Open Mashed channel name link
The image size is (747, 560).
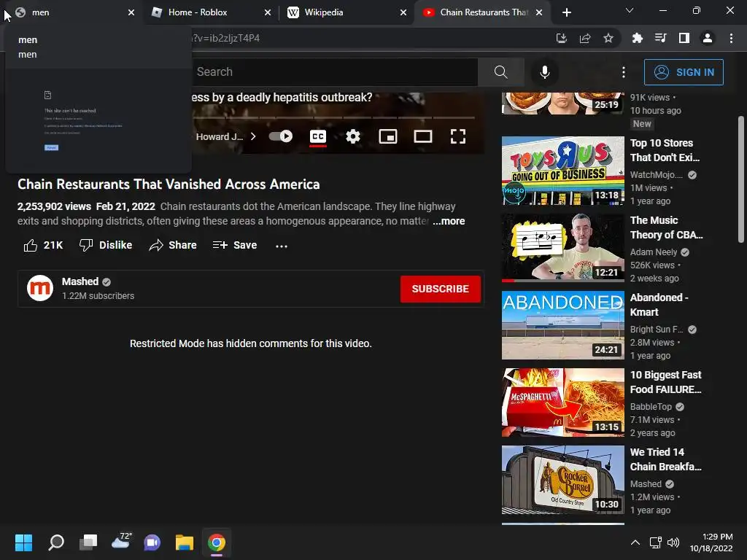point(80,281)
